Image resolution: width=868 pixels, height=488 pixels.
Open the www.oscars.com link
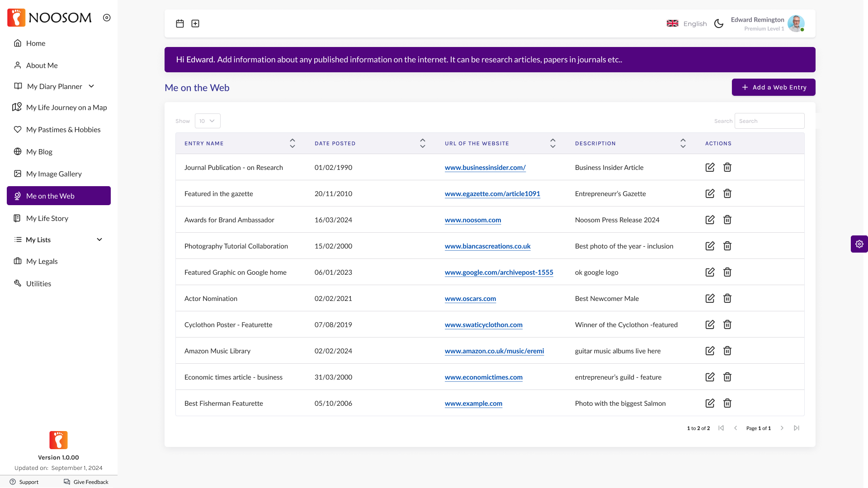[470, 299]
